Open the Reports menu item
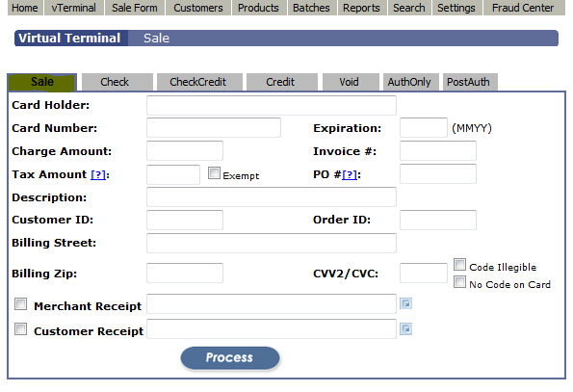Screen dimensions: 573x392 (x=361, y=8)
